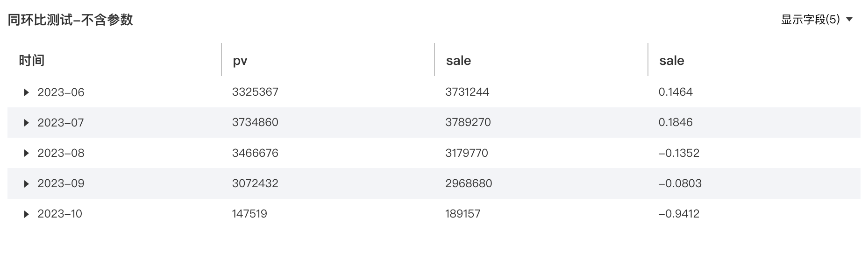Open the 显示字段(5) dropdown
Image resolution: width=868 pixels, height=267 pixels.
point(817,20)
